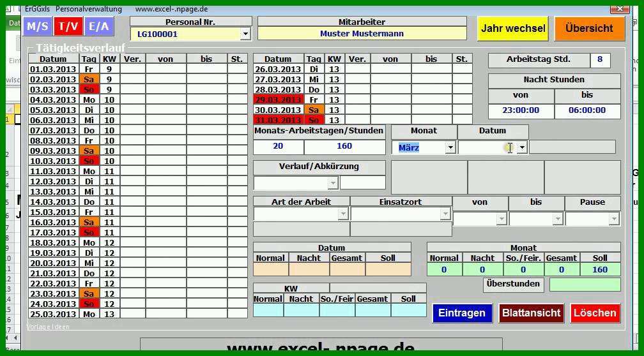
Task: Click the Jahr wechsel button
Action: (513, 28)
